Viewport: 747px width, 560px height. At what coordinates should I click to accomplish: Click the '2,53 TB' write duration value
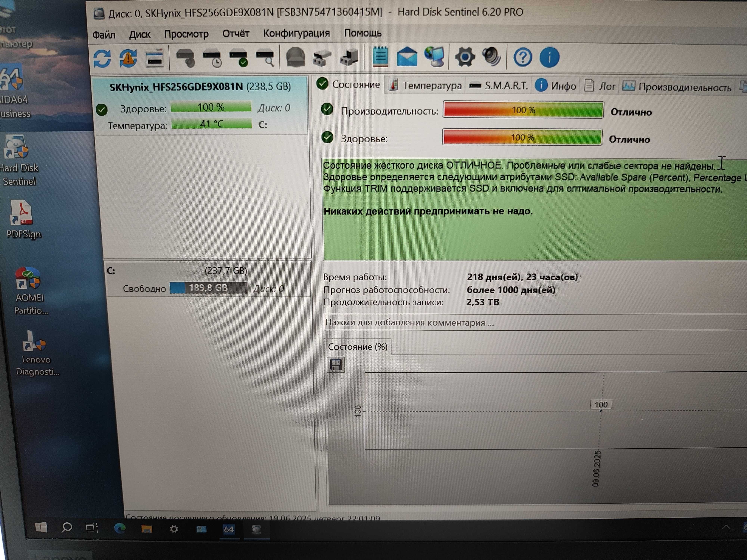click(x=483, y=302)
